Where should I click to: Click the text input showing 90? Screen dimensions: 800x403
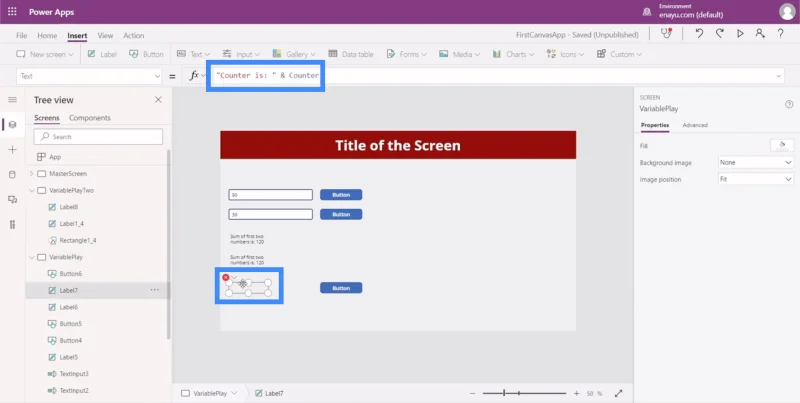(270, 195)
